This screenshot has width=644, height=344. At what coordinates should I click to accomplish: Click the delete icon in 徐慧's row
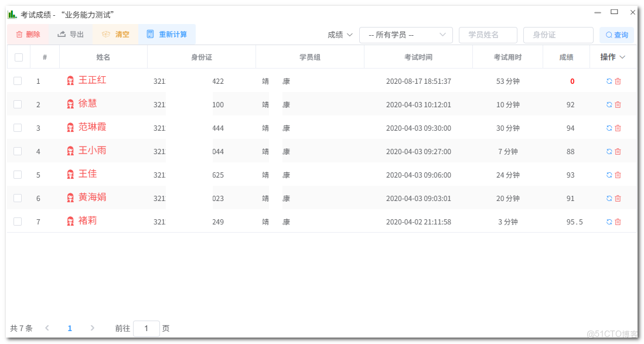tap(618, 104)
